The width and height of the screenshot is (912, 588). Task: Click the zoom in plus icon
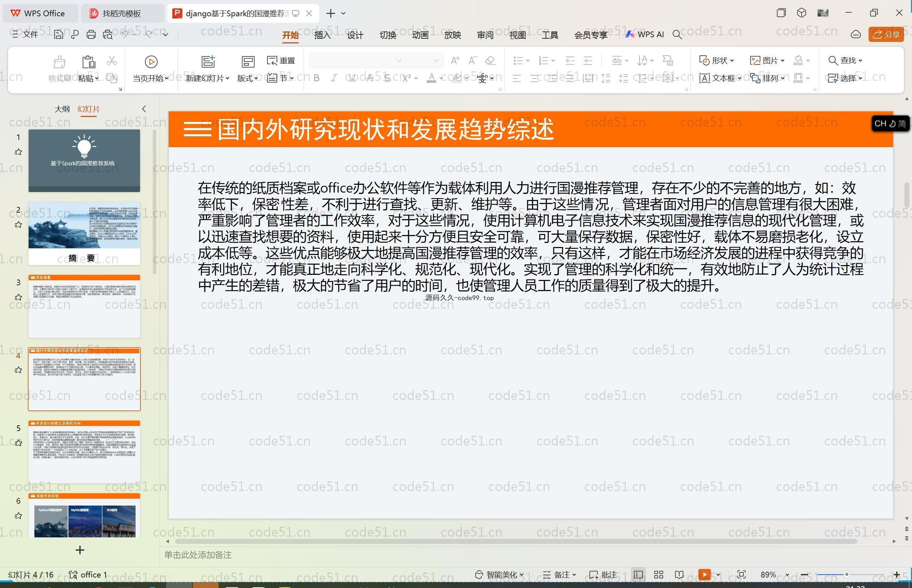(x=897, y=575)
